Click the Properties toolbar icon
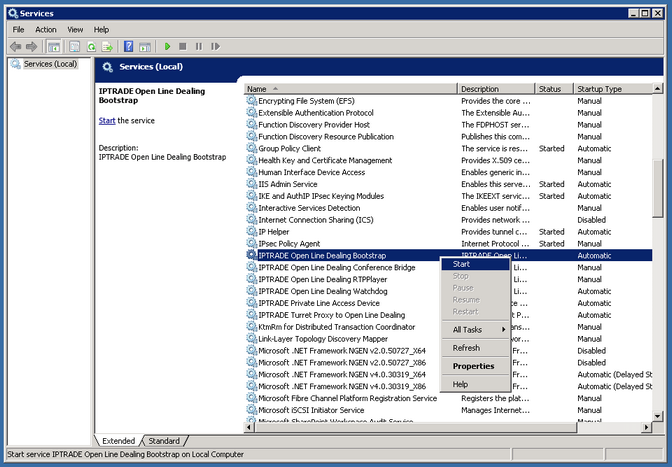This screenshot has width=672, height=467. click(x=75, y=46)
